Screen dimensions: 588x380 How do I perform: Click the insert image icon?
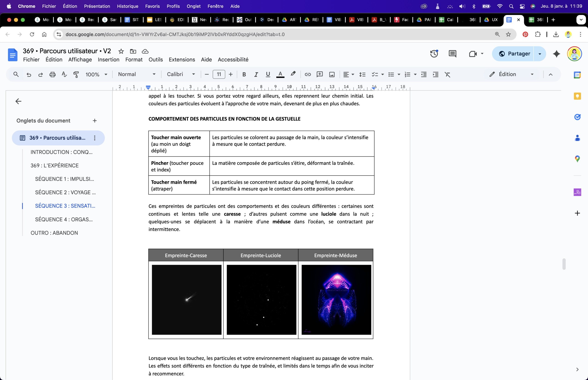coord(332,74)
